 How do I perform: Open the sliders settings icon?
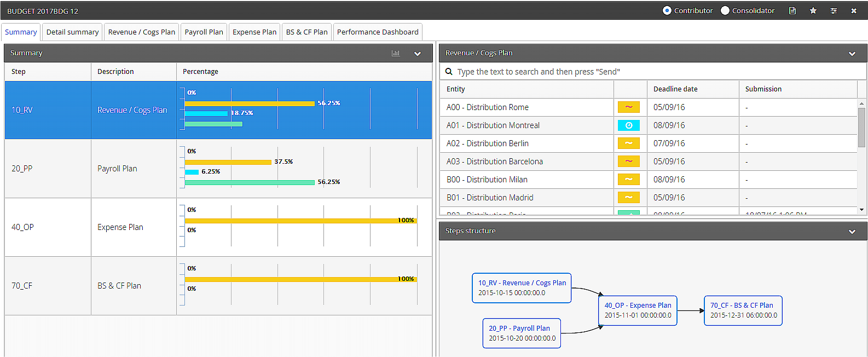834,10
